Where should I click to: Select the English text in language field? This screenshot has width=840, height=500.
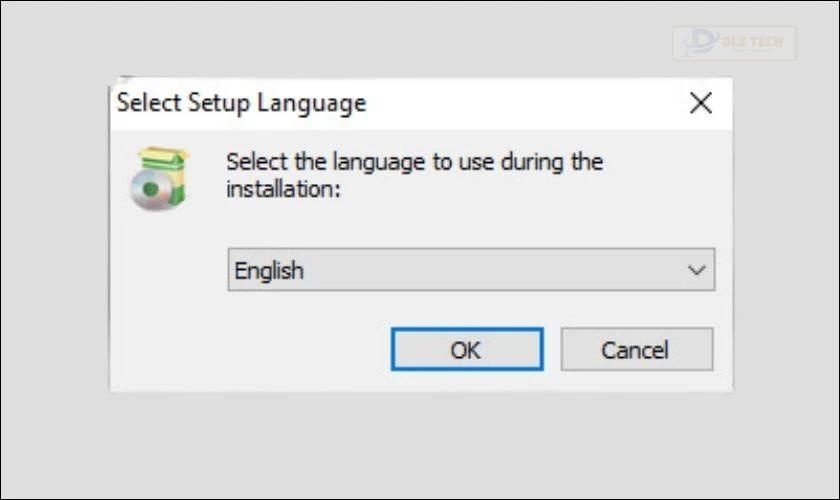pyautogui.click(x=269, y=271)
